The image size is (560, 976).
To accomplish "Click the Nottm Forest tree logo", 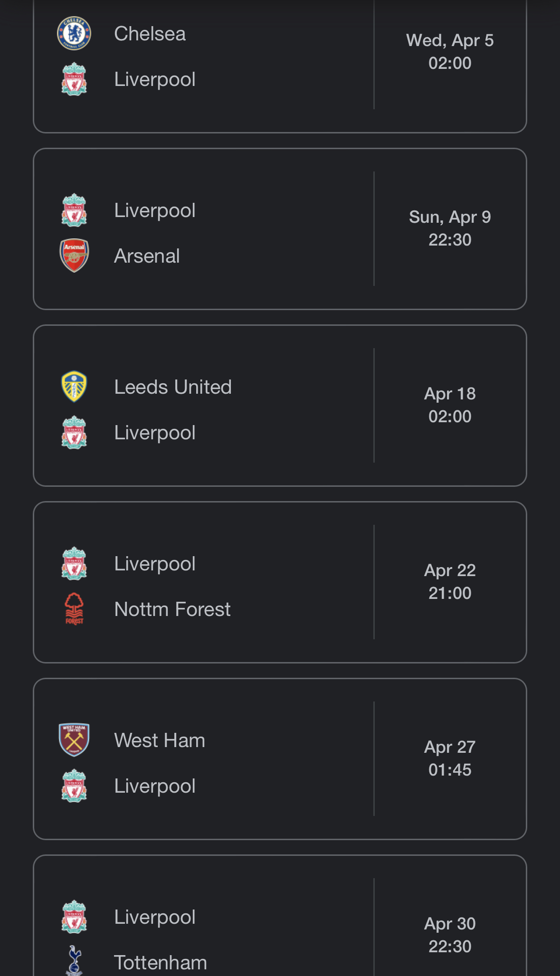I will pos(74,609).
